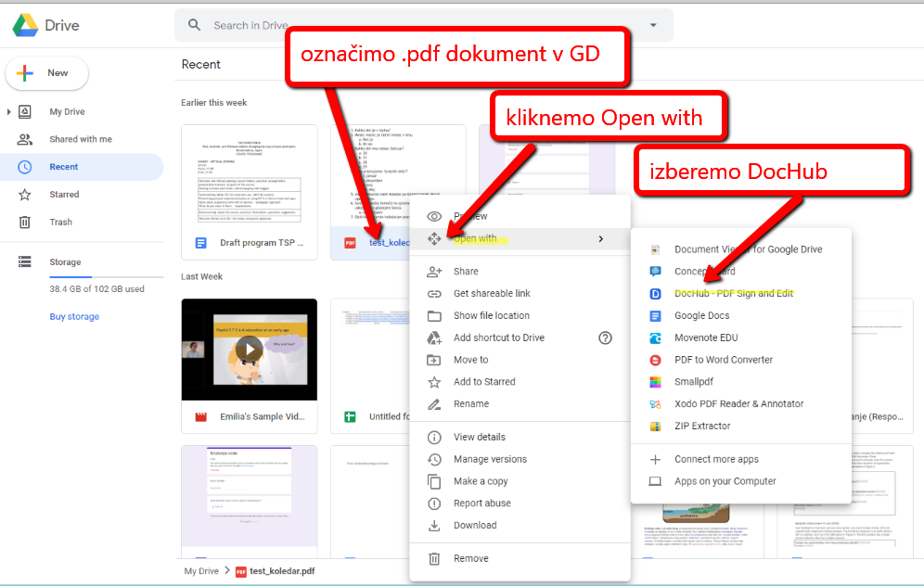Click the Emilia's Sample Vid... file name

263,416
